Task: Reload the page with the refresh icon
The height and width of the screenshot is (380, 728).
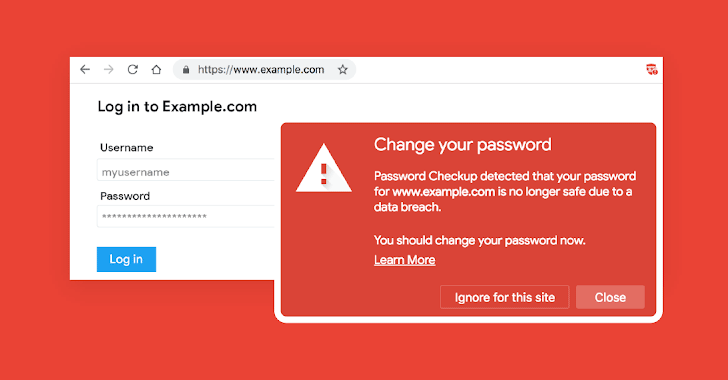Action: click(133, 70)
